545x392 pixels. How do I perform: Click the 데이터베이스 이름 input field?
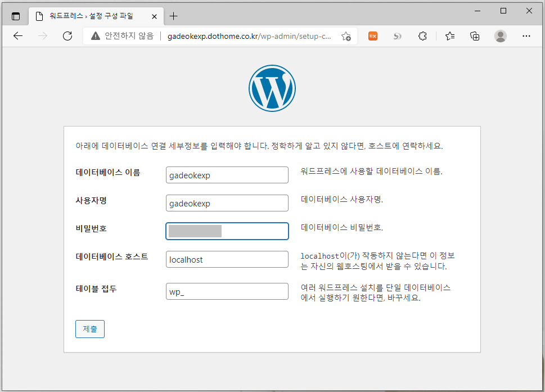[227, 175]
